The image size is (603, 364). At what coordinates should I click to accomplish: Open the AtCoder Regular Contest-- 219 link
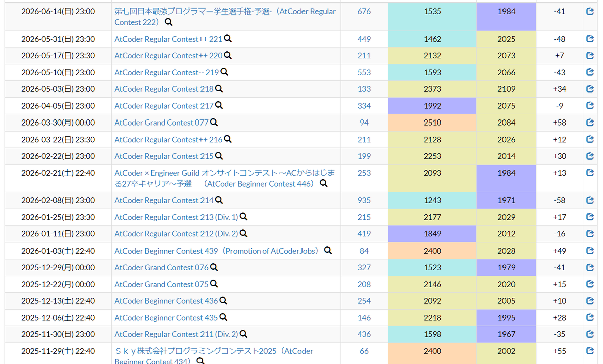[x=166, y=72]
